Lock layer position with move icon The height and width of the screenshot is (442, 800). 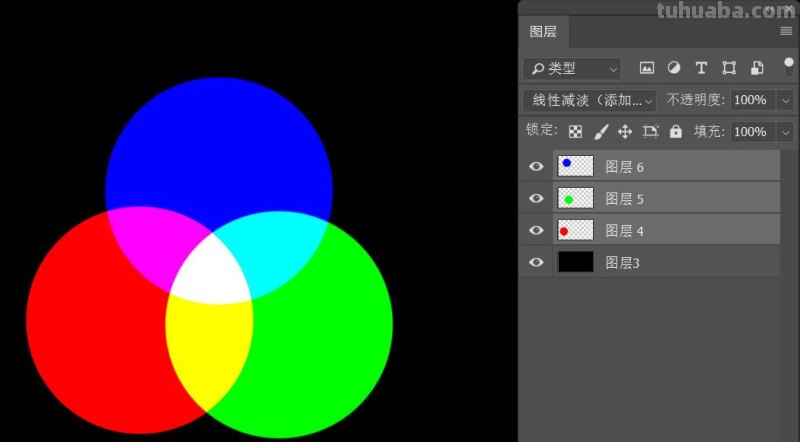tap(625, 131)
